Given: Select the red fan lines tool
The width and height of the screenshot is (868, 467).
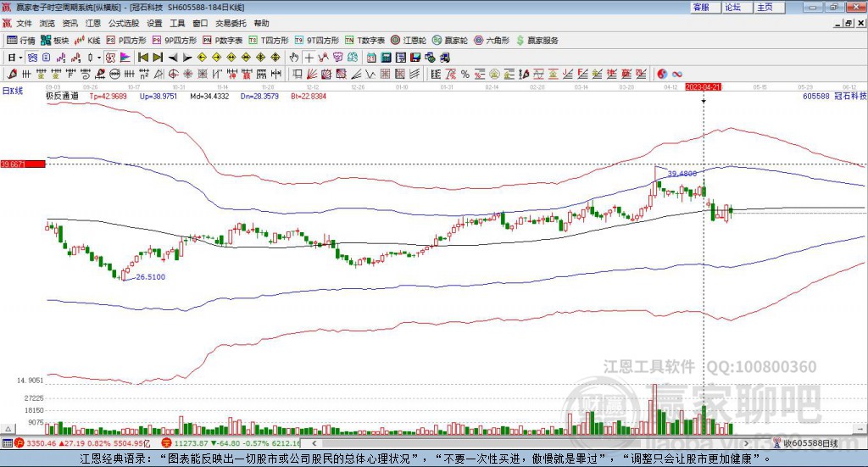Looking at the screenshot, I should [311, 74].
